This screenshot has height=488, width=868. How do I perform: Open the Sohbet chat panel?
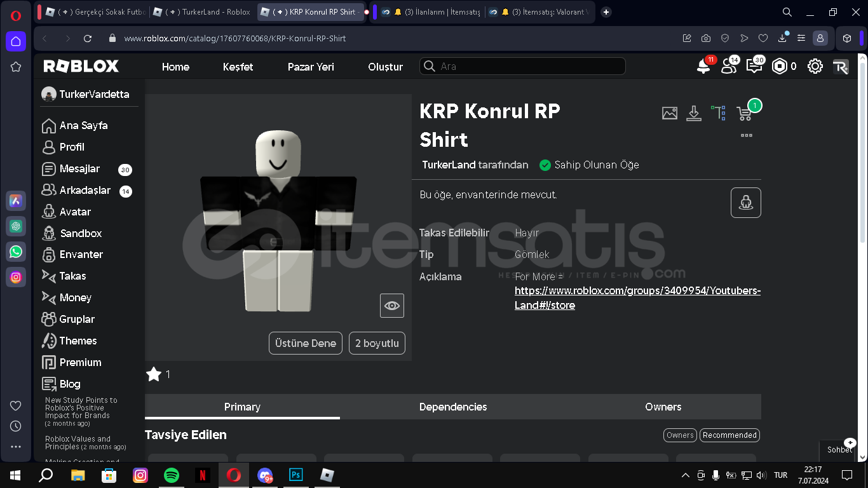[839, 449]
